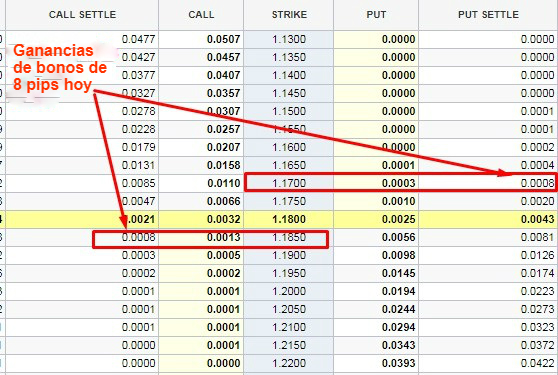Click call settle value 0.0085
The image size is (558, 375).
138,183
